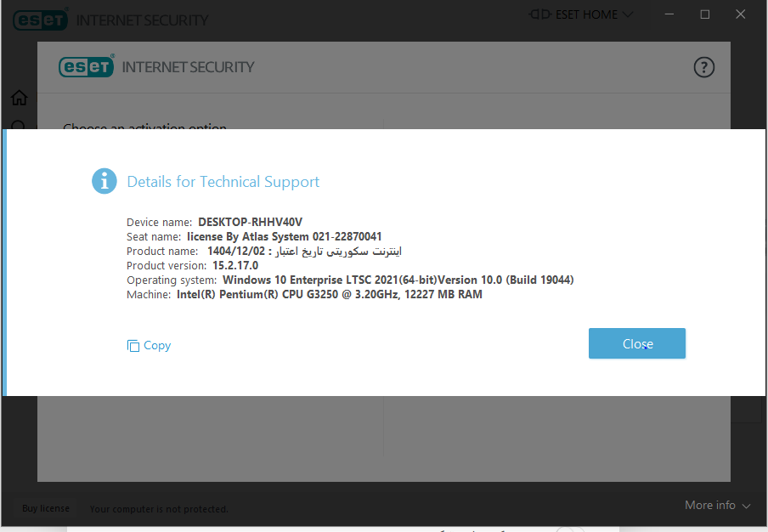Go to Home via the sidebar house icon
Image resolution: width=768 pixels, height=532 pixels.
[x=19, y=98]
